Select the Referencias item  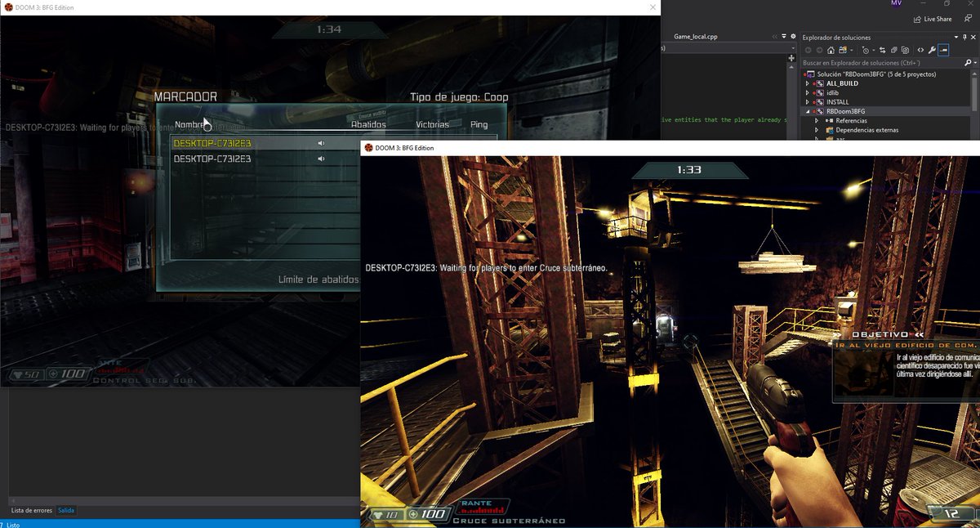[x=851, y=121]
